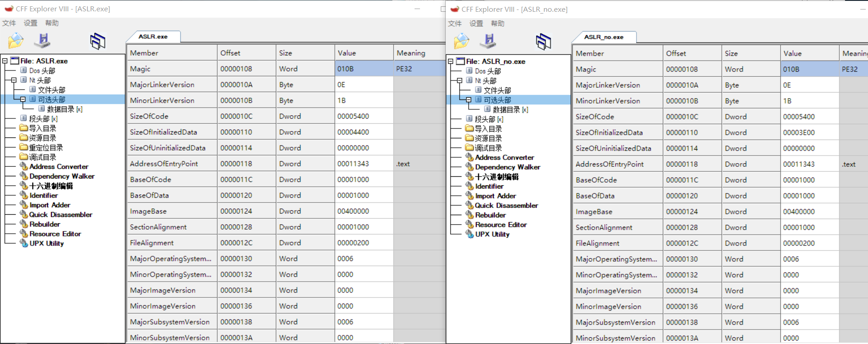
Task: Open 帮助 menu in ASLR.exe window
Action: click(x=52, y=23)
